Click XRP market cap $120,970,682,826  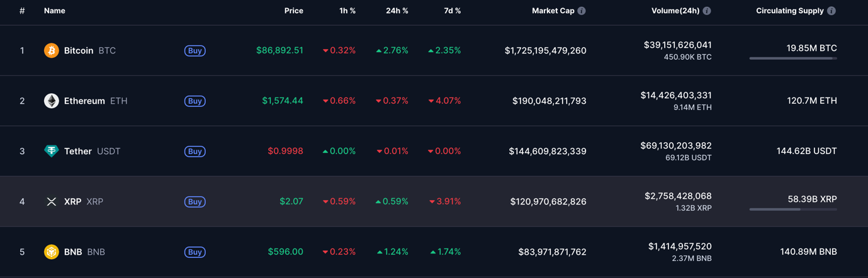pyautogui.click(x=548, y=201)
